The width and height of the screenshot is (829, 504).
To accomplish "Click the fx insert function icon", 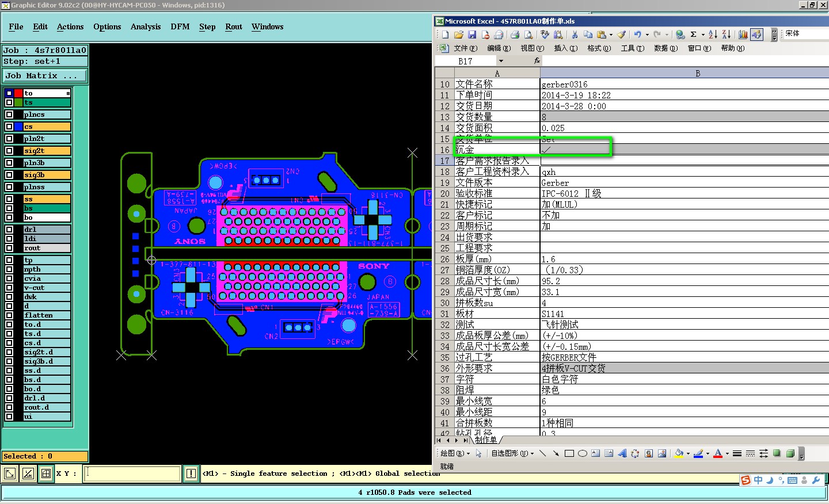I will [x=537, y=60].
